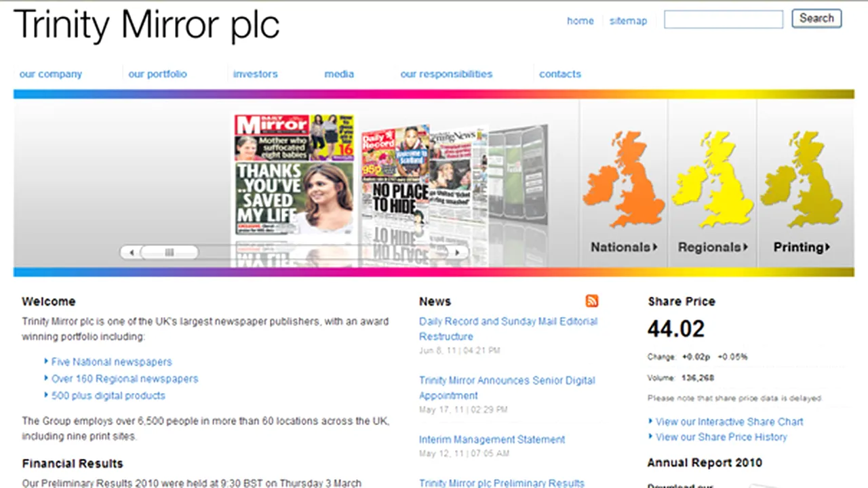Click the carousel right scroll arrow
868x488 pixels.
[x=458, y=252]
